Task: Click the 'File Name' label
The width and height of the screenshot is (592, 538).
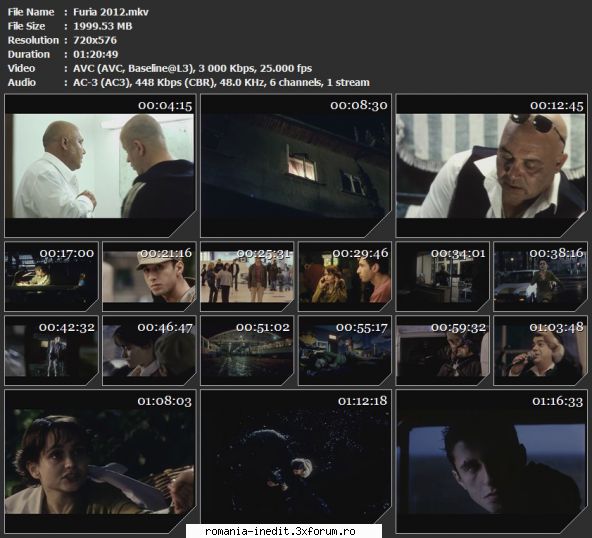Action: [x=31, y=12]
